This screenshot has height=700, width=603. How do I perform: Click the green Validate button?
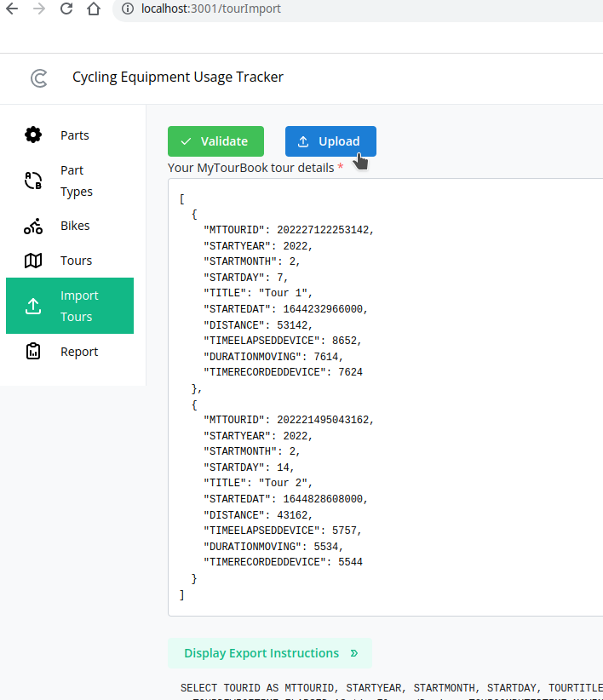point(215,141)
